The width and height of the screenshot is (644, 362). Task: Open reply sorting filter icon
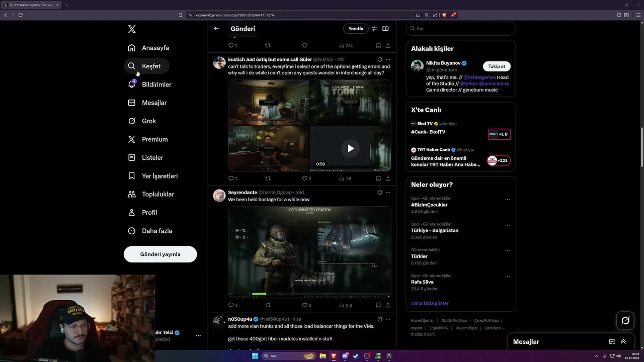pos(374,29)
